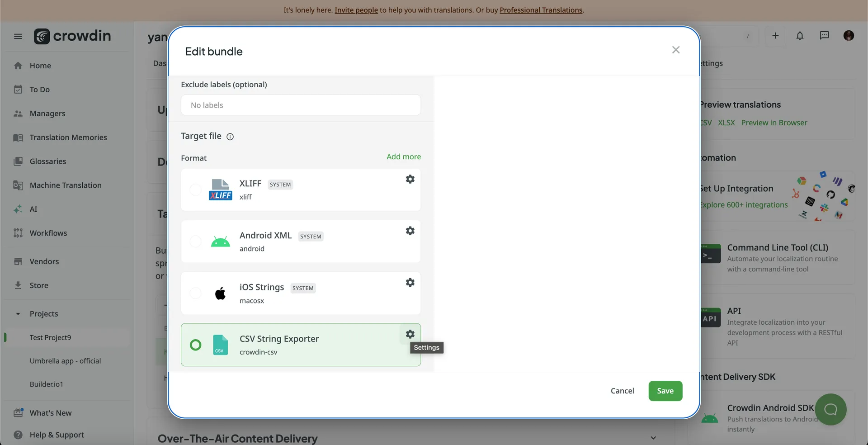Click Add more formats link
This screenshot has width=868, height=445.
[404, 156]
